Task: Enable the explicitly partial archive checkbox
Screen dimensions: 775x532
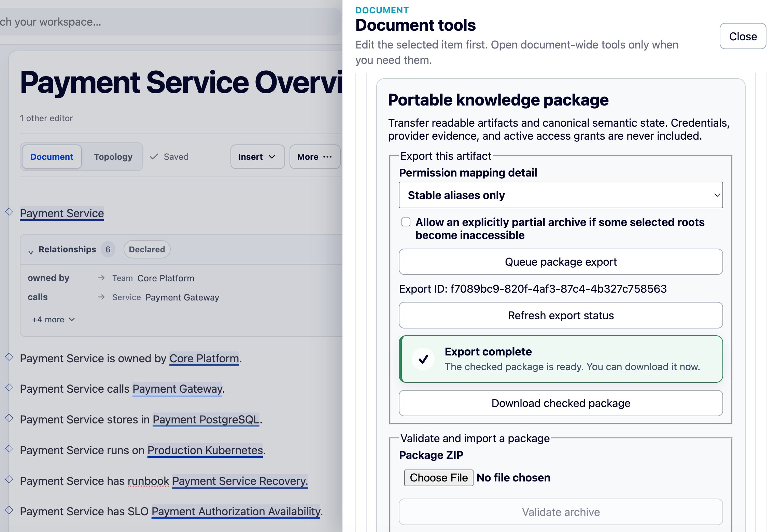Action: coord(406,222)
